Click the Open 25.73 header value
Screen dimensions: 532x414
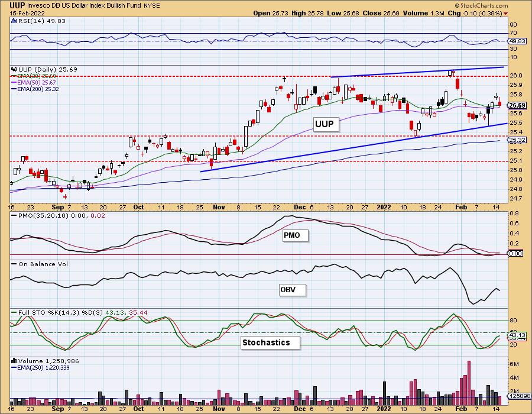(271, 13)
